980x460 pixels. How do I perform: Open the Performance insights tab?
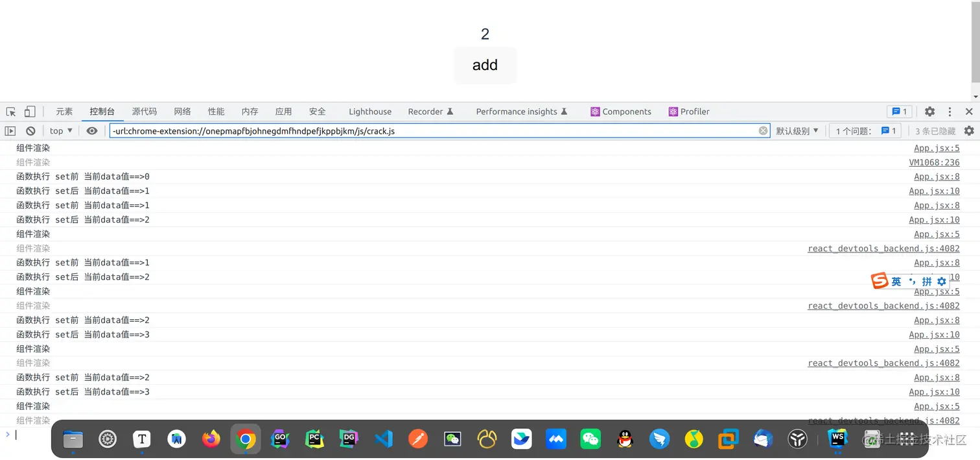click(x=522, y=112)
